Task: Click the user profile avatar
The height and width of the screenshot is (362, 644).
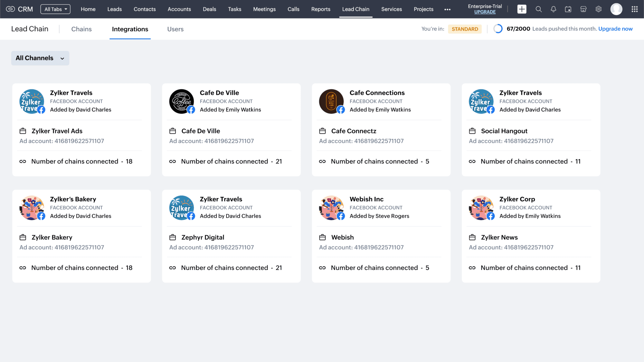Action: point(616,9)
